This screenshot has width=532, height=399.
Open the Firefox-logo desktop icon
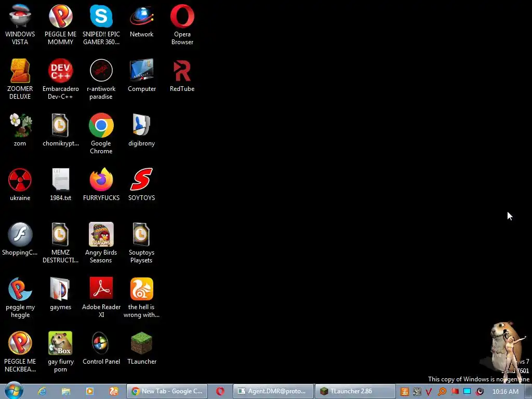(x=101, y=184)
